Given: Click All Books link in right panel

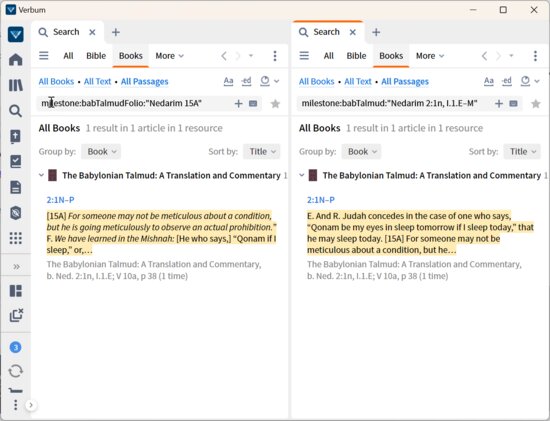Looking at the screenshot, I should point(316,81).
